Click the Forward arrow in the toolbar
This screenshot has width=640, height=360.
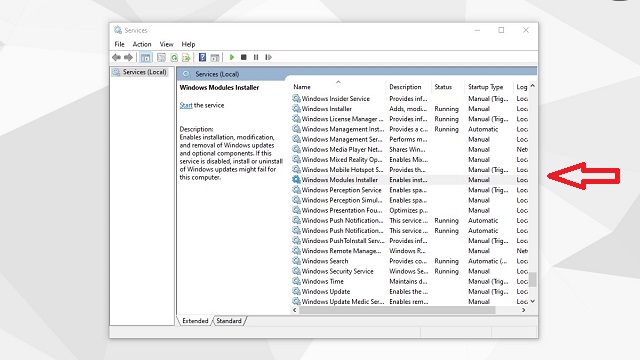[x=128, y=58]
